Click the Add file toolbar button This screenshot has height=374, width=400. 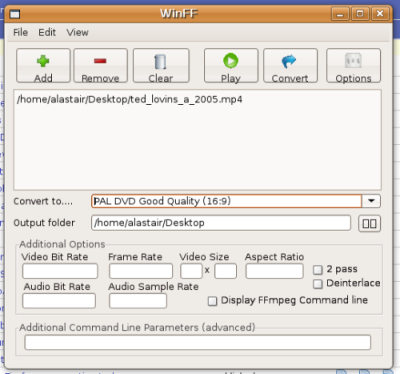pos(43,66)
